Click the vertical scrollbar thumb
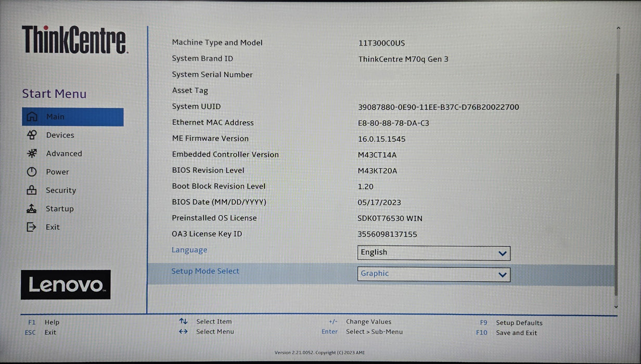 (x=617, y=185)
